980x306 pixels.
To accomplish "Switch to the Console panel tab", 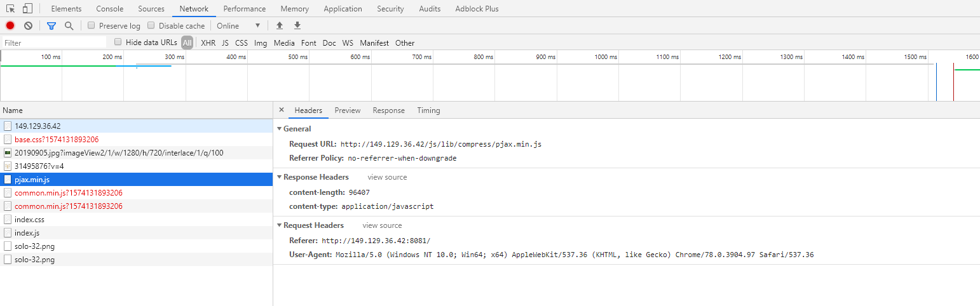I will pyautogui.click(x=110, y=9).
